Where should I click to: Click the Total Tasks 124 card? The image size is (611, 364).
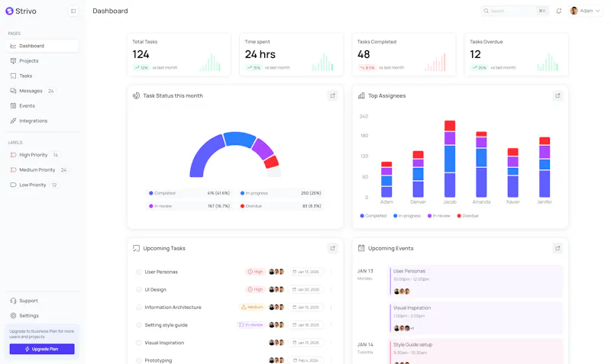pyautogui.click(x=179, y=54)
